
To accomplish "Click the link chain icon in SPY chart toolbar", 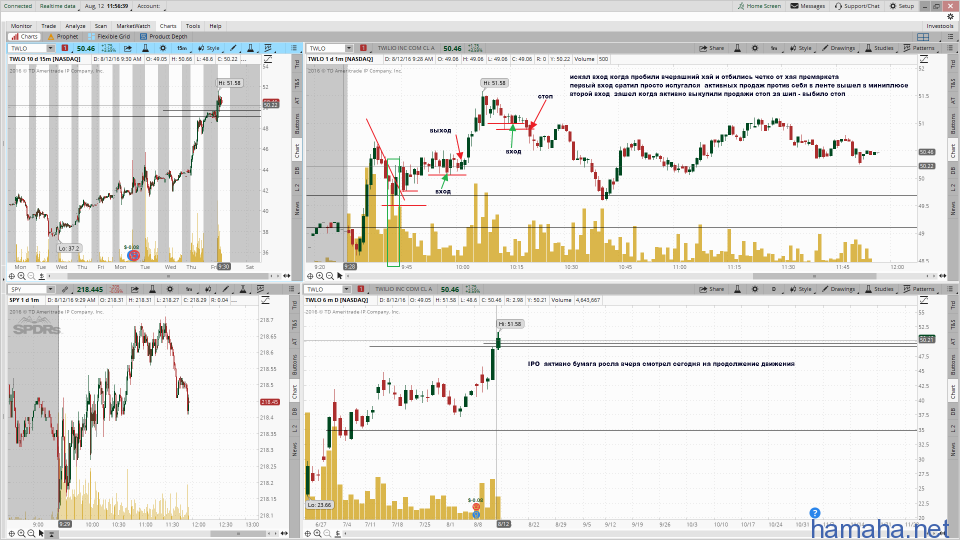I will click(x=65, y=289).
